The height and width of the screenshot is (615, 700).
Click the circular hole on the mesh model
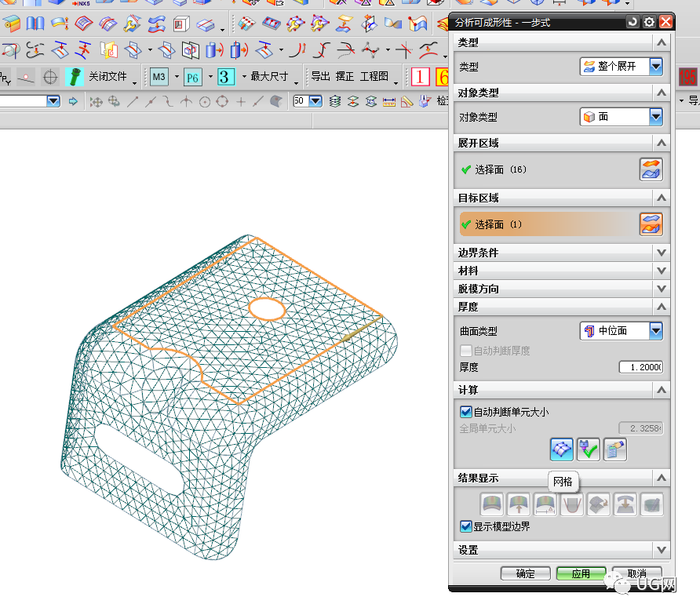coord(267,309)
